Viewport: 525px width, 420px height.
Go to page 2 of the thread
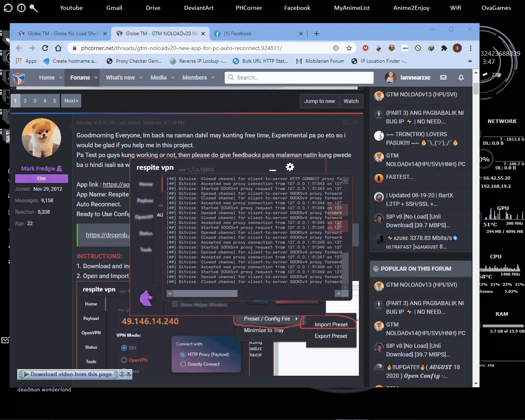(25, 101)
